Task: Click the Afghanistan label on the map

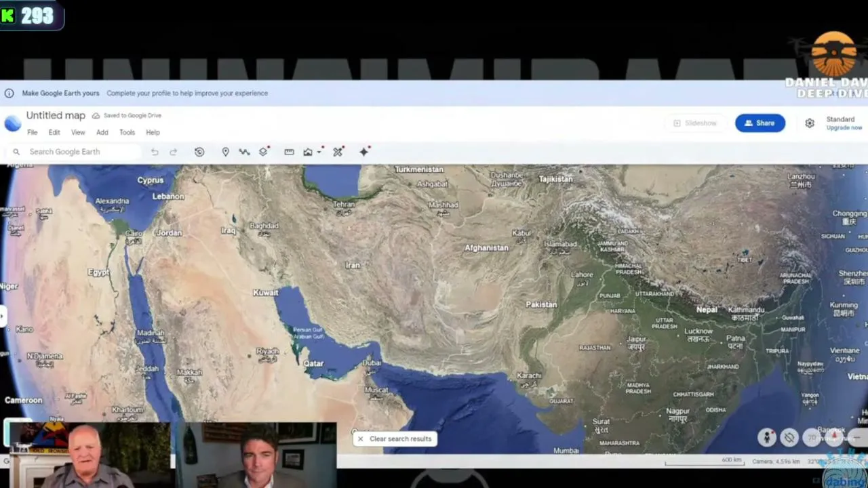Action: [486, 248]
